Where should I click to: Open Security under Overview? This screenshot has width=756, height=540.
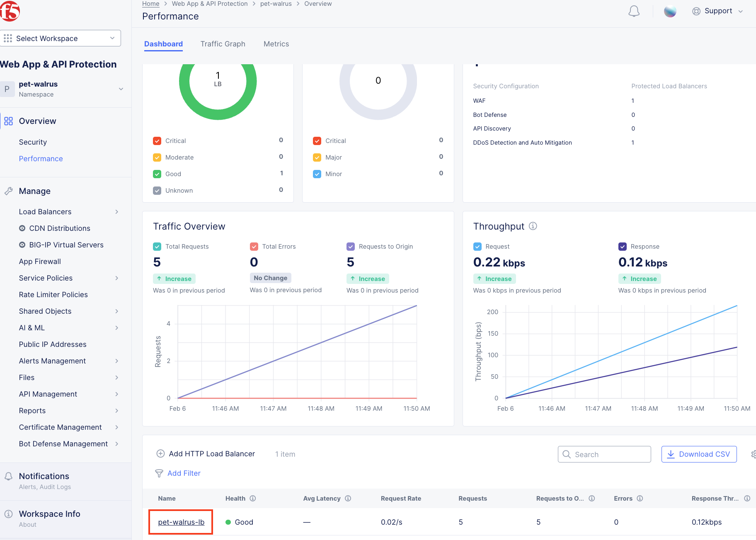click(x=33, y=142)
